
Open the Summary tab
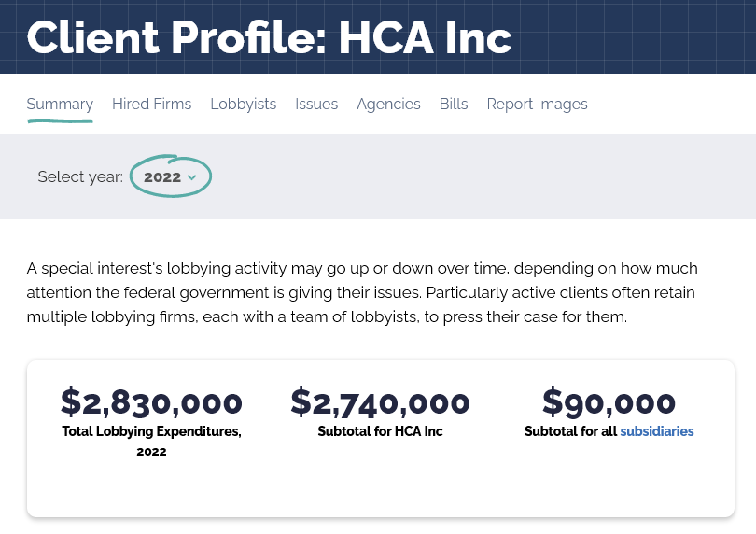click(60, 105)
